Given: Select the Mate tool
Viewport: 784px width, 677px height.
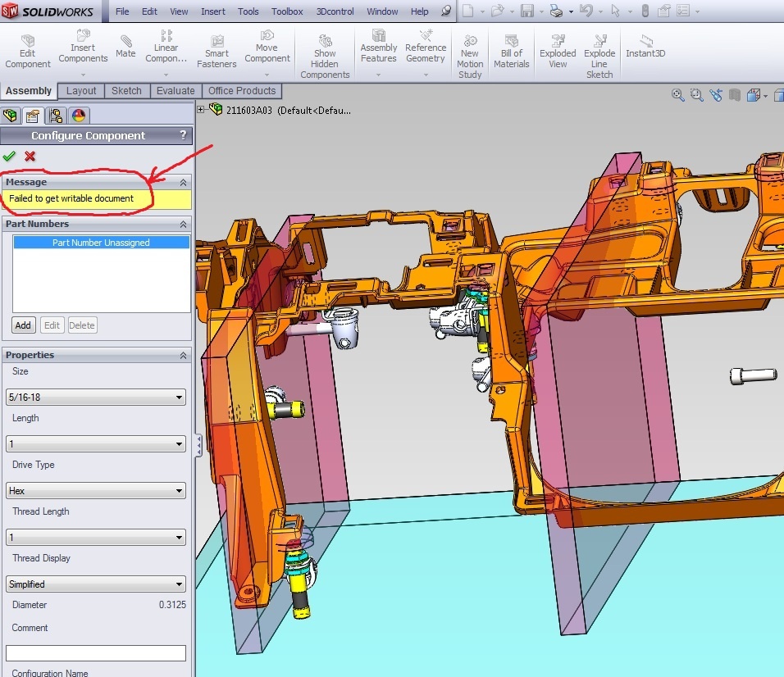Looking at the screenshot, I should tap(125, 47).
